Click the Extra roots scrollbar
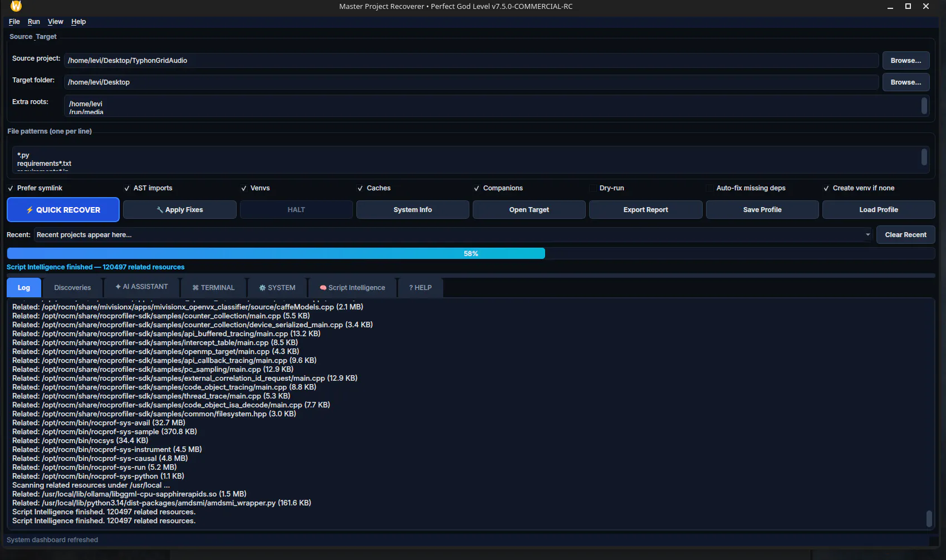Image resolution: width=946 pixels, height=560 pixels. point(924,106)
